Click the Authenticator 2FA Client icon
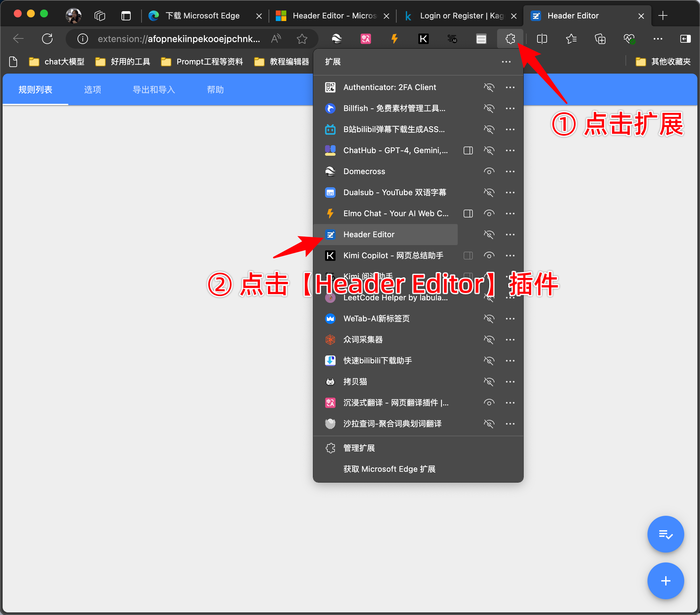This screenshot has height=615, width=700. click(x=331, y=87)
